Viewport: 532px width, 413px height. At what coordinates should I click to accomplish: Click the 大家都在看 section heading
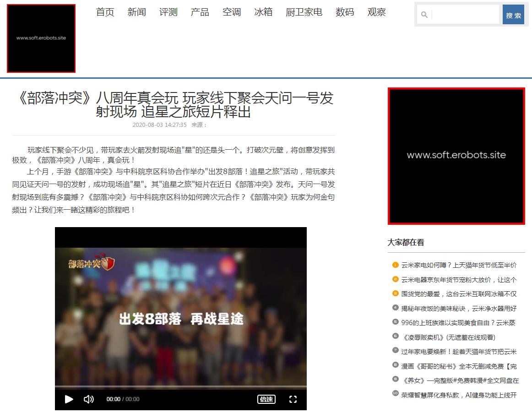(x=406, y=242)
